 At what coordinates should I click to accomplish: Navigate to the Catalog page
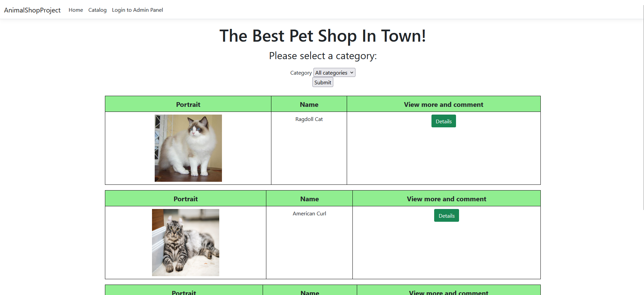[x=97, y=10]
